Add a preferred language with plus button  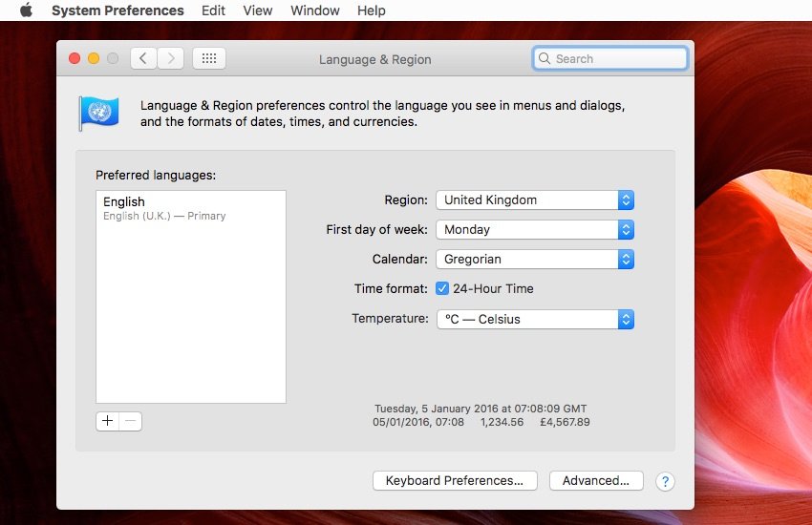pos(107,421)
